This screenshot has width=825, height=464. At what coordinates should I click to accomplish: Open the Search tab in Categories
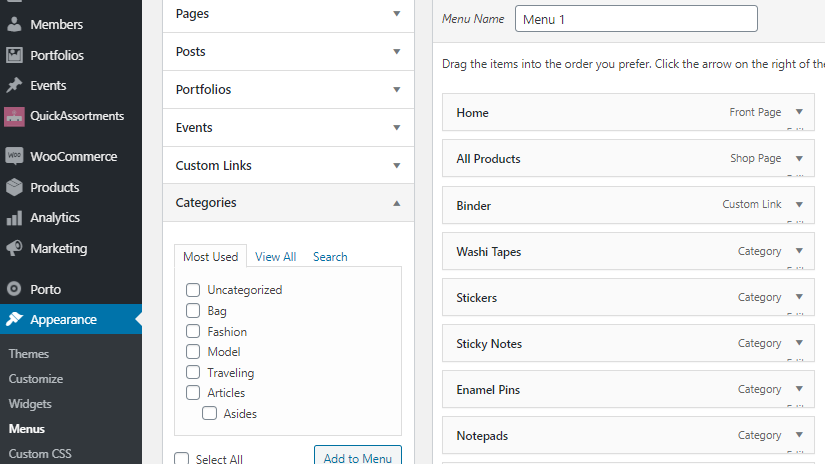point(330,257)
